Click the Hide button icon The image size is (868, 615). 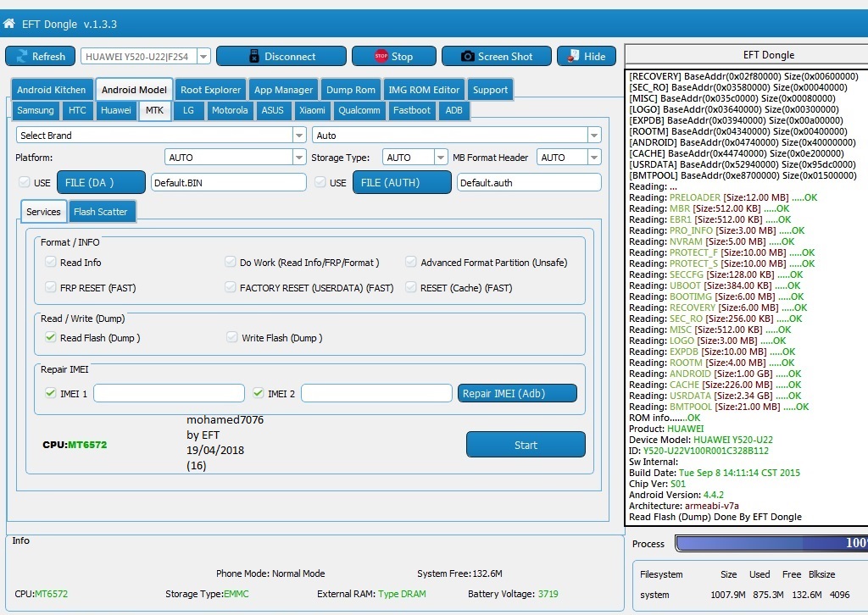pos(573,56)
